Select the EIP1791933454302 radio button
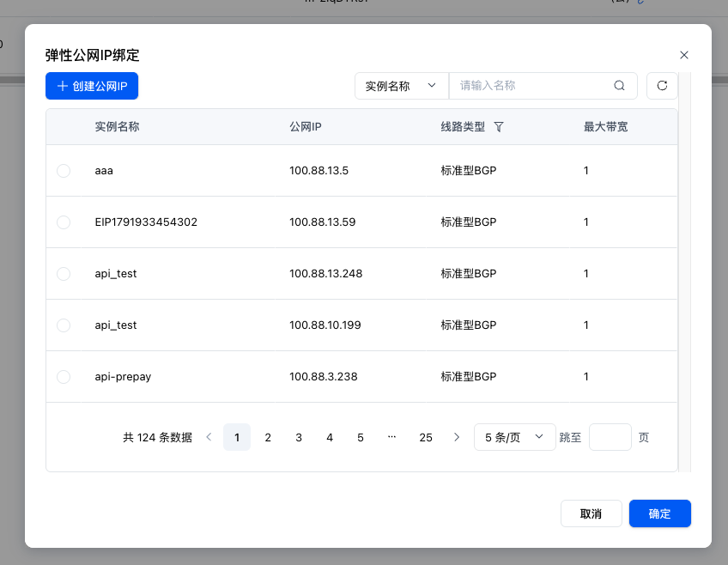The width and height of the screenshot is (728, 565). 64,222
